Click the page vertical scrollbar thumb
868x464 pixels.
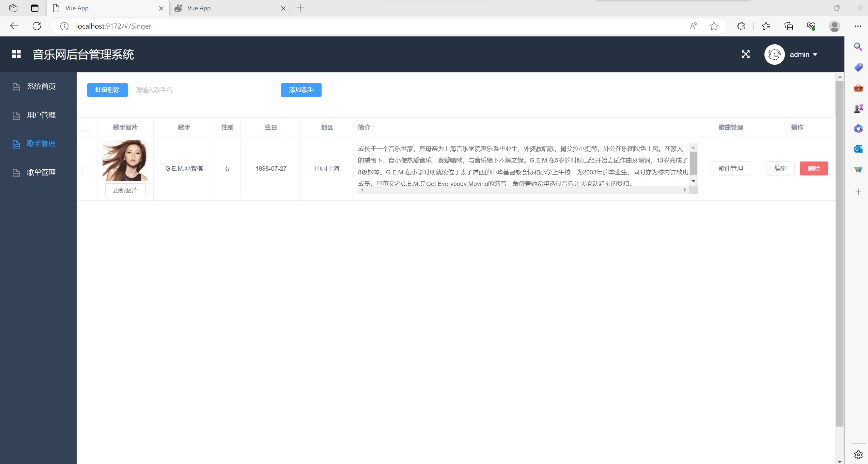(x=840, y=253)
